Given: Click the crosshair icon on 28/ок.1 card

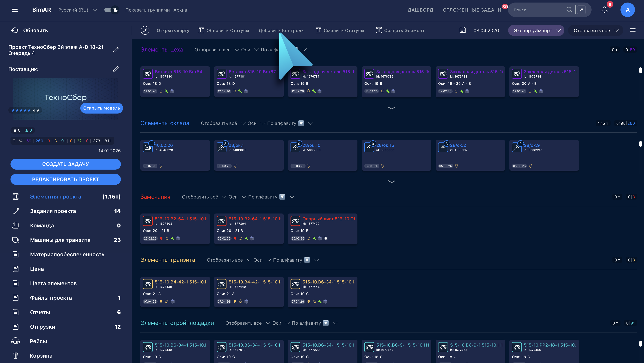Looking at the screenshot, I should pos(221,147).
